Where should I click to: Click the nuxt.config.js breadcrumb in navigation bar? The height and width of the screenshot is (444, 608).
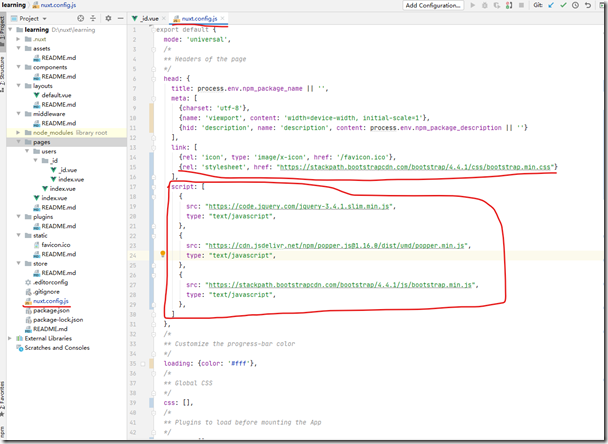click(55, 5)
